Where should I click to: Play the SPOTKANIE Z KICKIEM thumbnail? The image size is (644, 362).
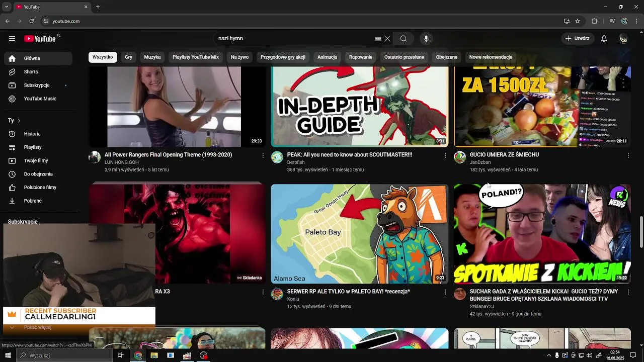pyautogui.click(x=542, y=234)
